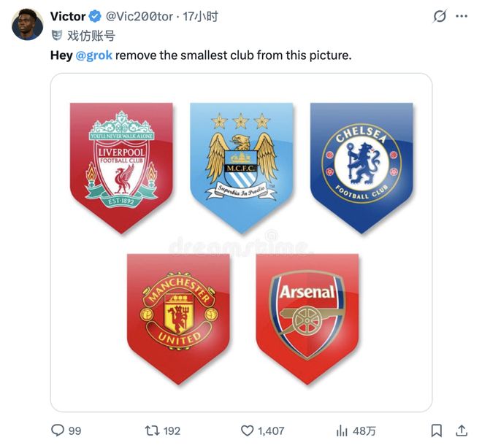Click the reply comment icon
The width and height of the screenshot is (482, 448).
[x=58, y=430]
